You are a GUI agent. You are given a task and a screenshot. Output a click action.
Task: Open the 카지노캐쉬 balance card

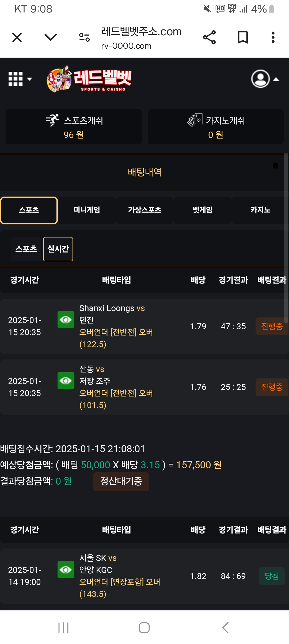[216, 127]
